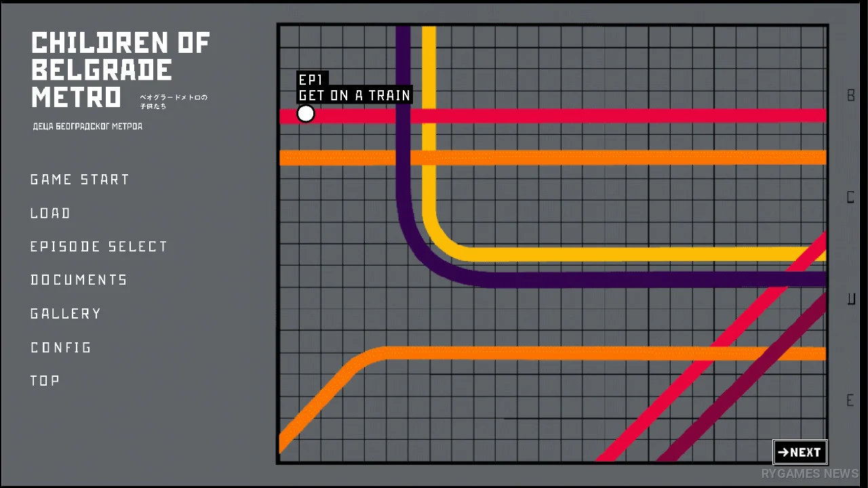Click the CHILDREN OF BELGRADE METRO title
Image resolution: width=868 pixels, height=488 pixels.
coord(121,70)
